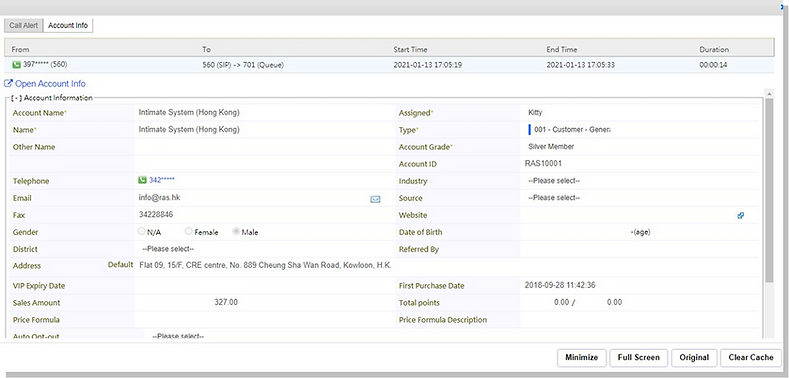Image resolution: width=789 pixels, height=378 pixels.
Task: Collapse the Account Information section
Action: [x=17, y=98]
